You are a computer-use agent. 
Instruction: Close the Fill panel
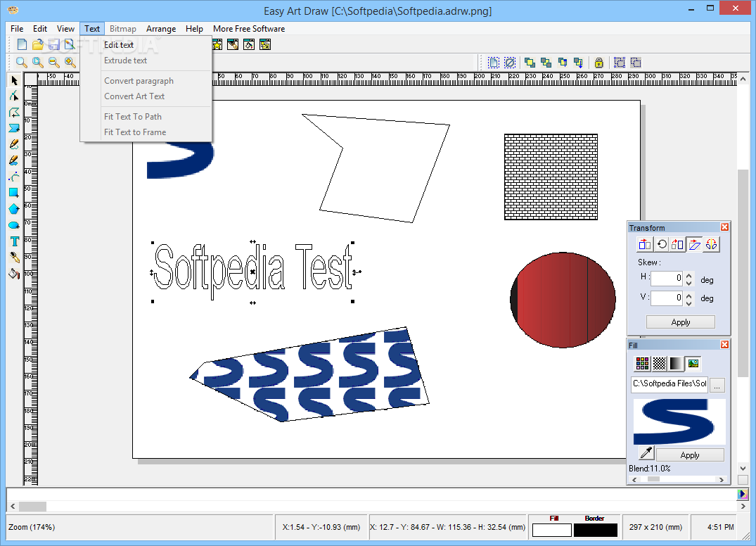724,344
